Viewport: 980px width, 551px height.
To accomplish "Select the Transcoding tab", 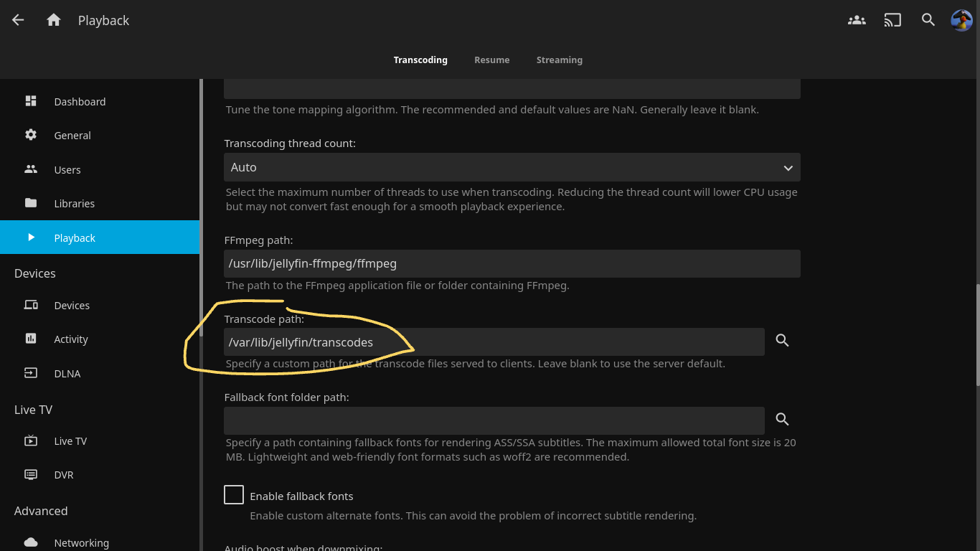I will tap(420, 60).
